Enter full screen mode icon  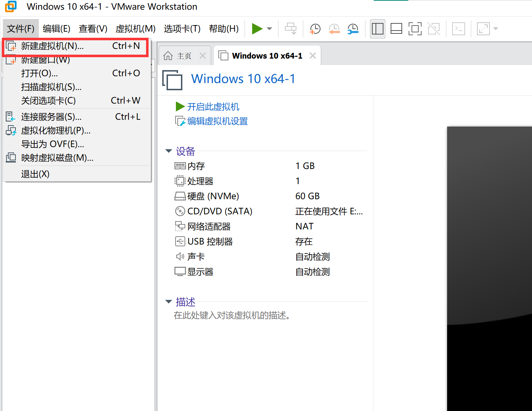click(x=415, y=29)
